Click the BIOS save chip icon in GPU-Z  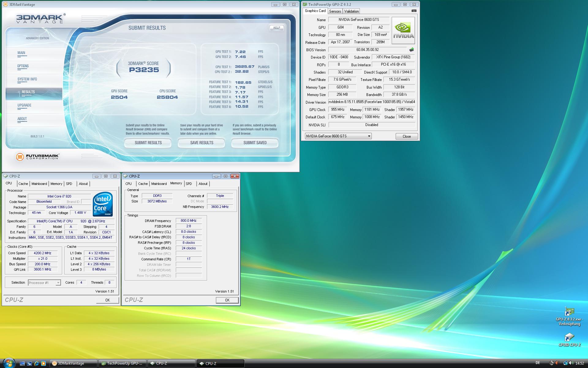(x=411, y=50)
